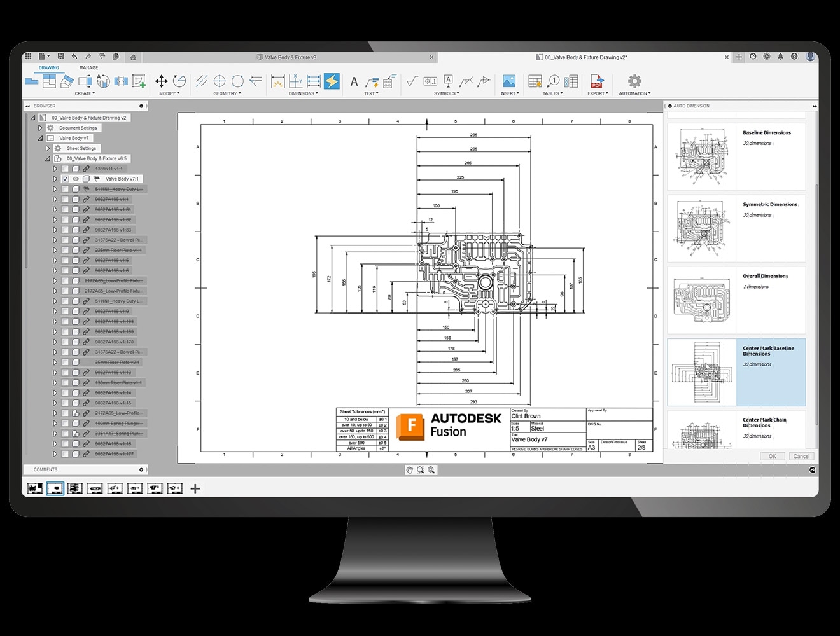Click the Center Mark geometry icon
The width and height of the screenshot is (840, 636).
point(220,81)
